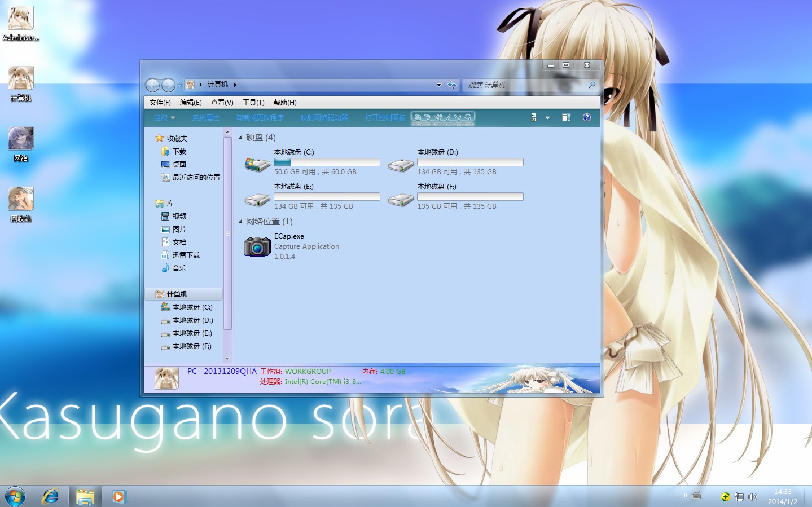Open 下载 in favorites
This screenshot has height=507, width=812.
(x=179, y=152)
